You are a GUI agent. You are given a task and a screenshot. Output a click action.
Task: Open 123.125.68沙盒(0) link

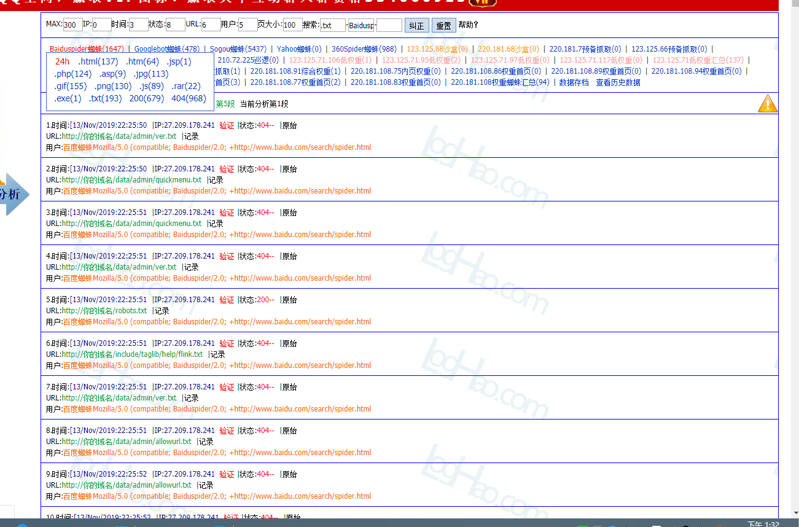(437, 49)
